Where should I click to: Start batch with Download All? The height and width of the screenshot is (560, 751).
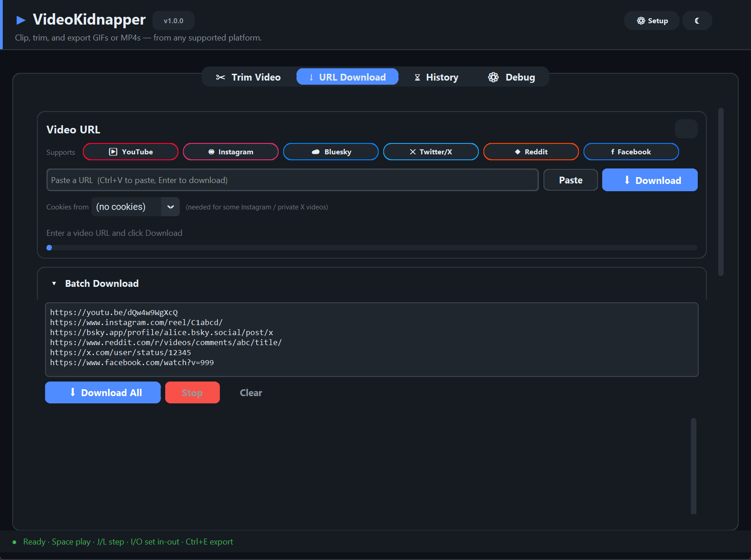point(103,392)
